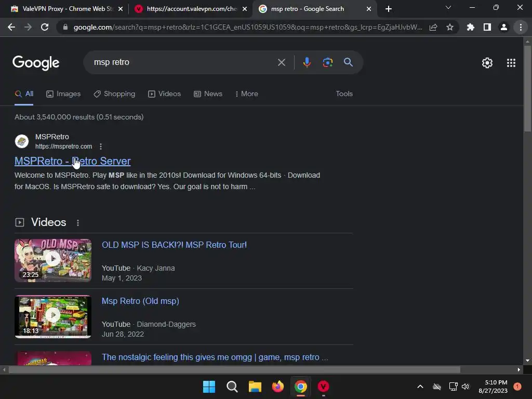Screen dimensions: 532x399
Task: Launch Firefox from the taskbar
Action: point(278,387)
